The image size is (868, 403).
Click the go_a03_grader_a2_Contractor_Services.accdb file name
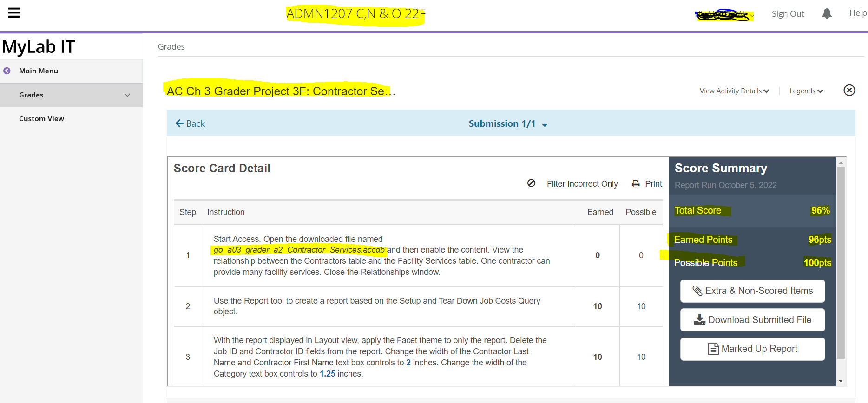click(299, 250)
